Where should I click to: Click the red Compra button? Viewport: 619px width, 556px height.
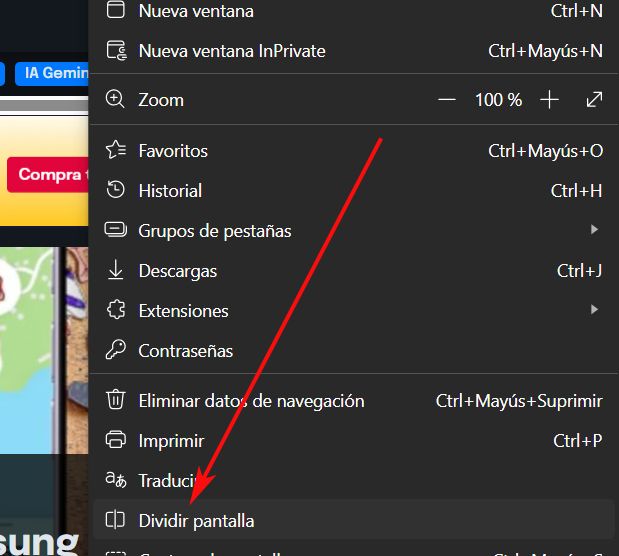48,175
